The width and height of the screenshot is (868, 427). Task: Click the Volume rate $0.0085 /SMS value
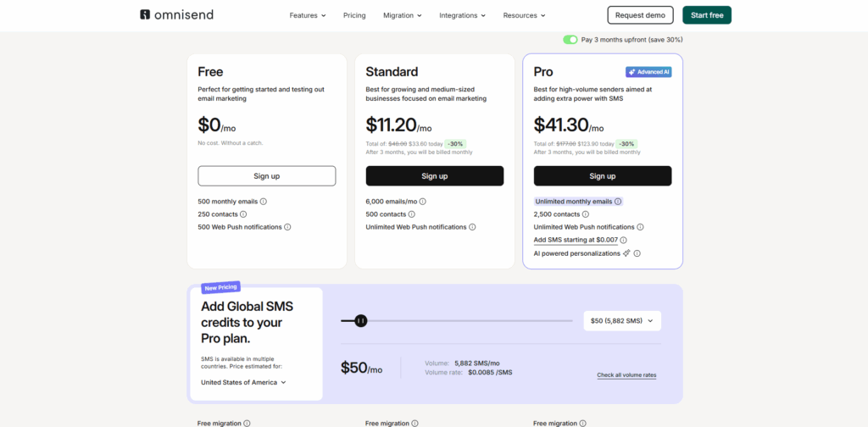click(490, 373)
